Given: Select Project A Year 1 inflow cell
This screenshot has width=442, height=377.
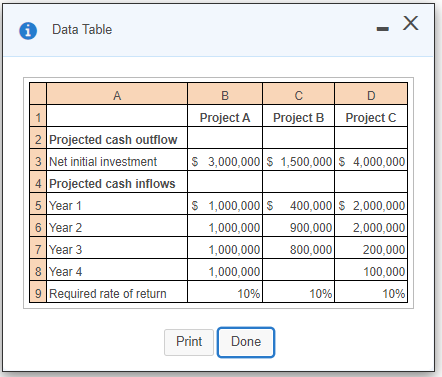Looking at the screenshot, I should tap(225, 204).
